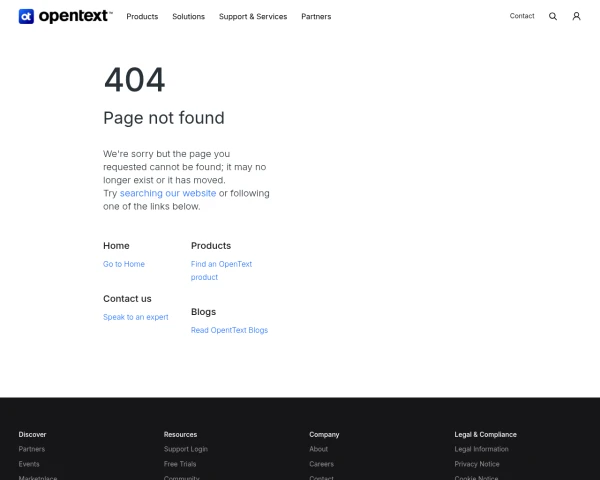Screen dimensions: 600x480
Task: Click the footer About link
Action: point(319,449)
